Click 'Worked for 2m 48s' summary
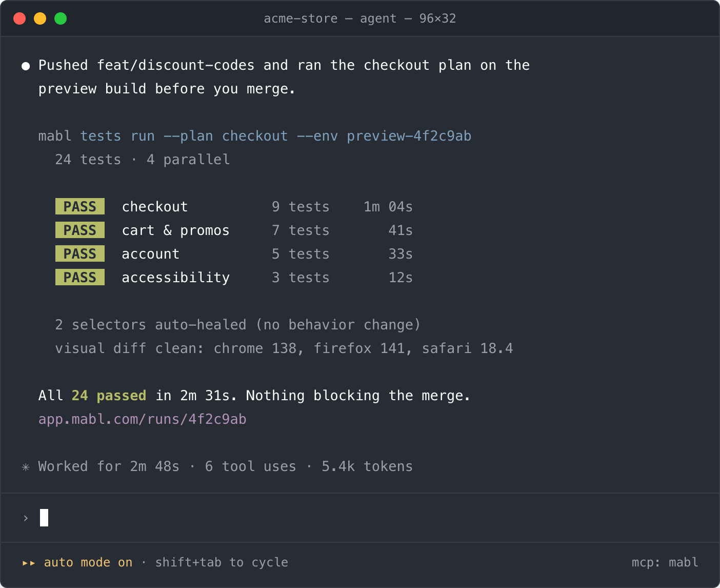720x588 pixels. (x=109, y=466)
